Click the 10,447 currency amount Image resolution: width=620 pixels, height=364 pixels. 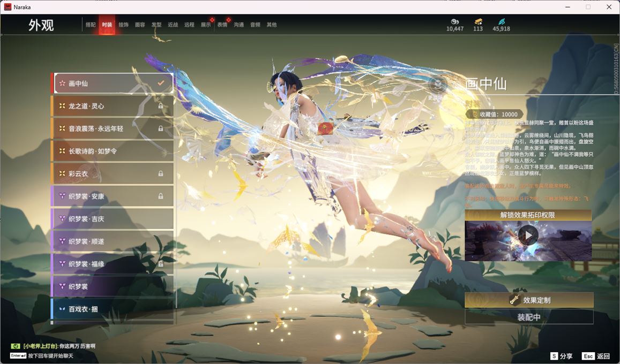tap(455, 29)
